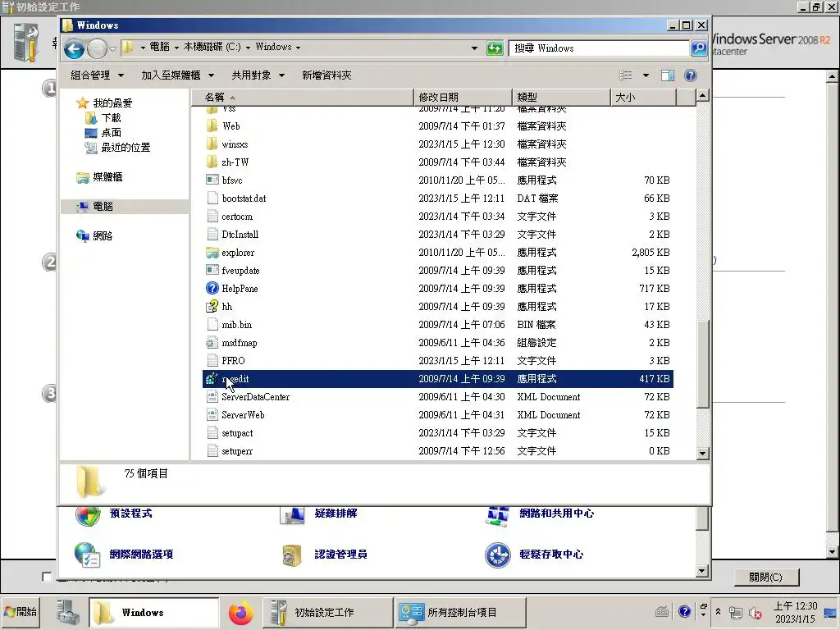Select 媒體櫃 in the navigation pane
This screenshot has height=630, width=840.
(107, 177)
